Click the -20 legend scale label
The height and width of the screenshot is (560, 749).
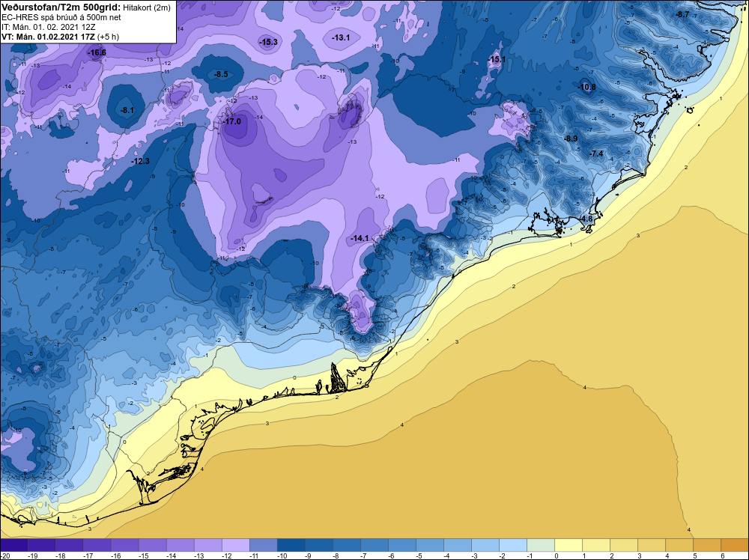pos(5,556)
